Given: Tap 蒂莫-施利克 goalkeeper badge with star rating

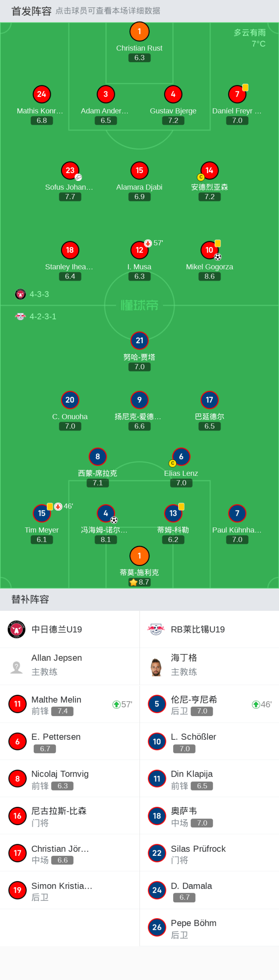Looking at the screenshot, I should coord(139,556).
